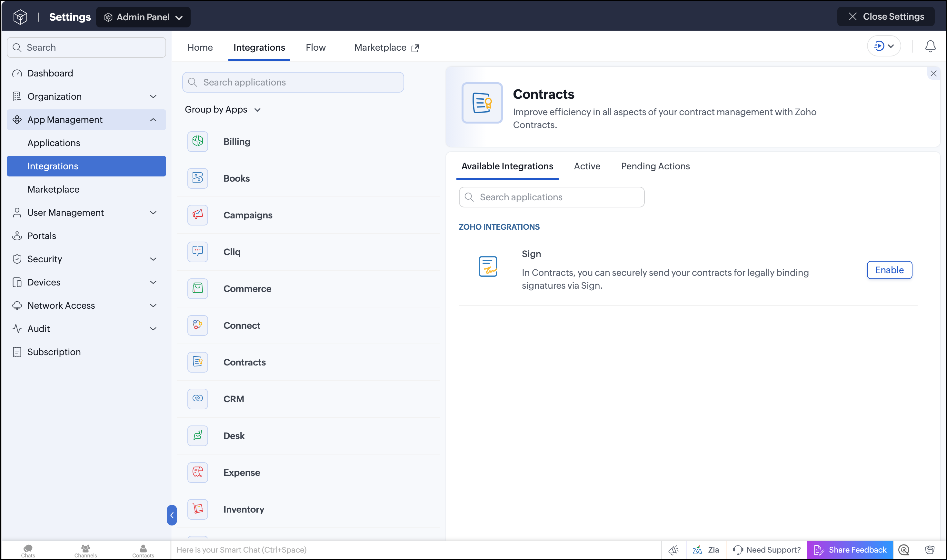Open the Contracts app icon in list
This screenshot has height=560, width=947.
198,362
